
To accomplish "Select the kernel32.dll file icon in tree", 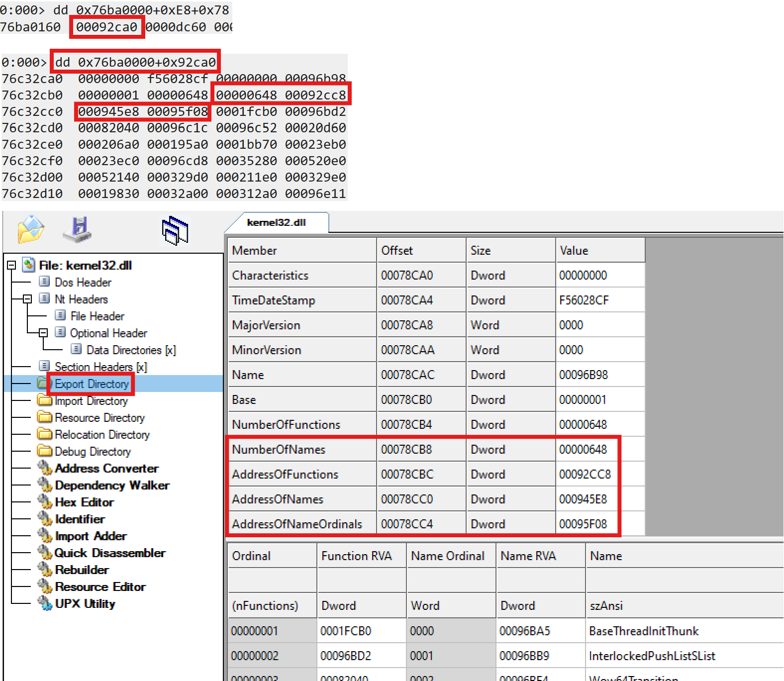I will point(29,265).
